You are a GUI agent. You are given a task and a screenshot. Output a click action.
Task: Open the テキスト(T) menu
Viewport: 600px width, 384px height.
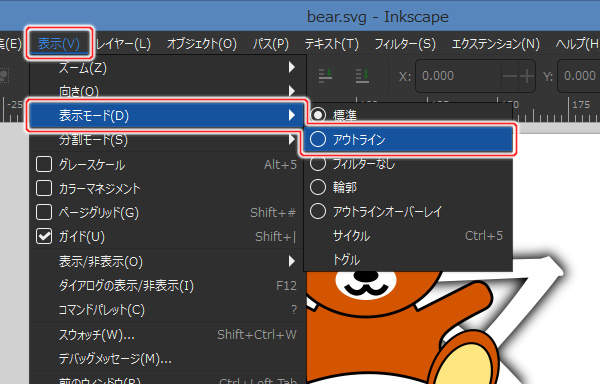(x=331, y=44)
